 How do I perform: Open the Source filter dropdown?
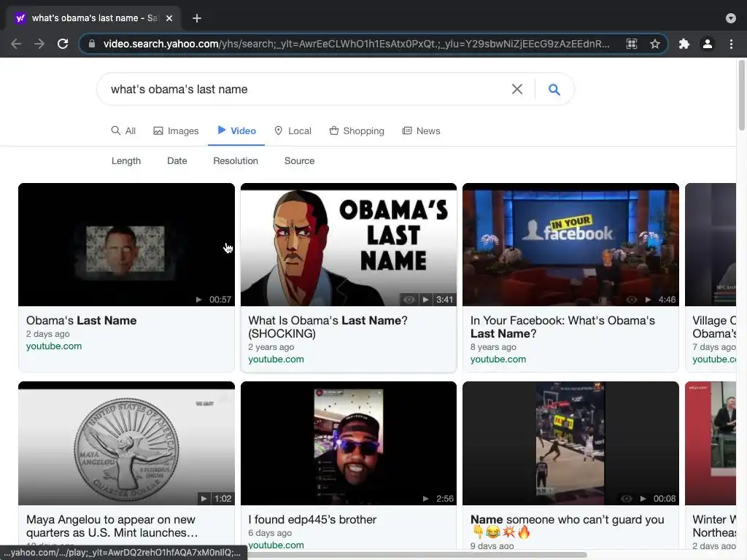(300, 161)
